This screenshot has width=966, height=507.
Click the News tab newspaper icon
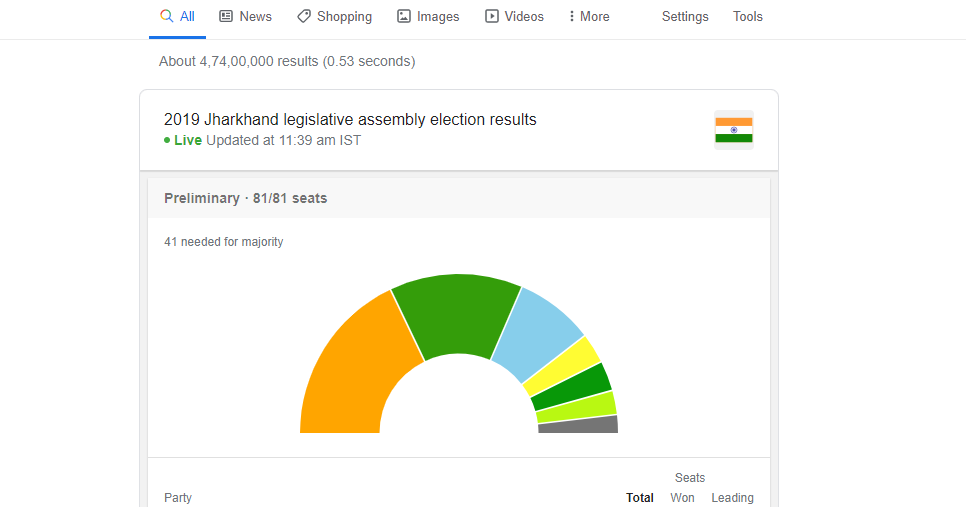click(226, 16)
